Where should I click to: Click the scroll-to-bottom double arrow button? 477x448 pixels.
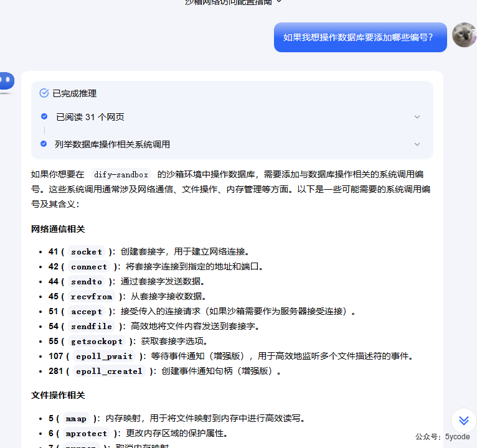(464, 421)
